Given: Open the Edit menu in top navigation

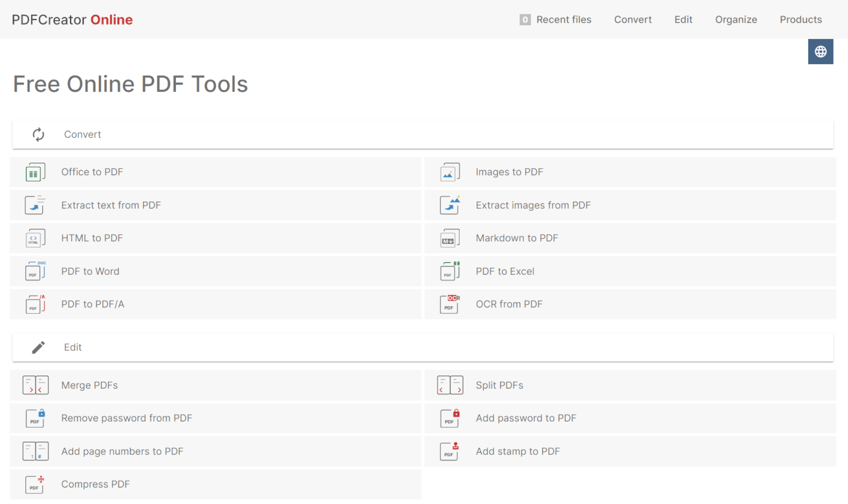Looking at the screenshot, I should (x=683, y=20).
